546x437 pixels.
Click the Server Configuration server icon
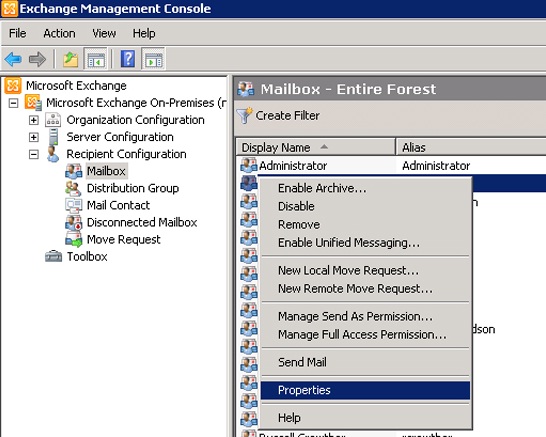coord(53,137)
